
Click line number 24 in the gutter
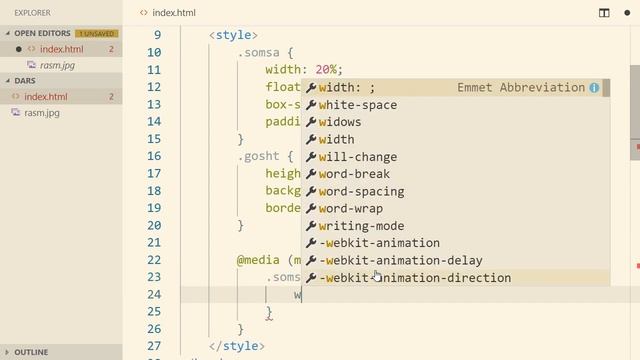click(x=154, y=295)
